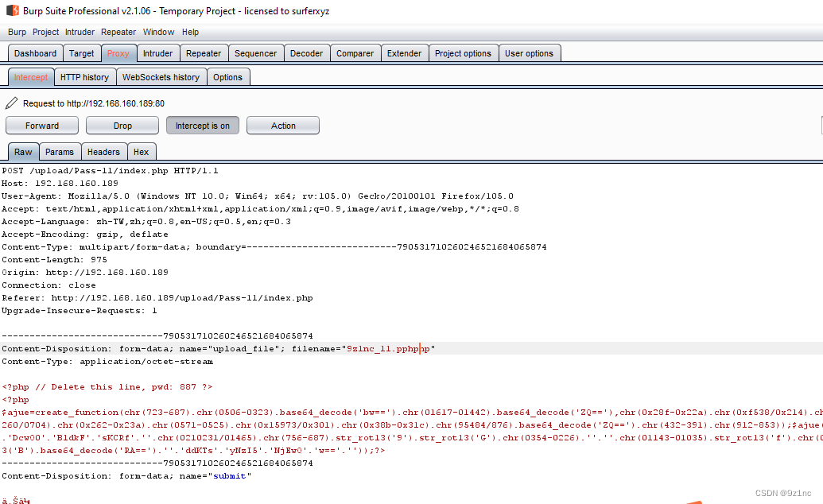Click the Accept-Language header line
Screen dimensions: 823x504
(x=146, y=222)
